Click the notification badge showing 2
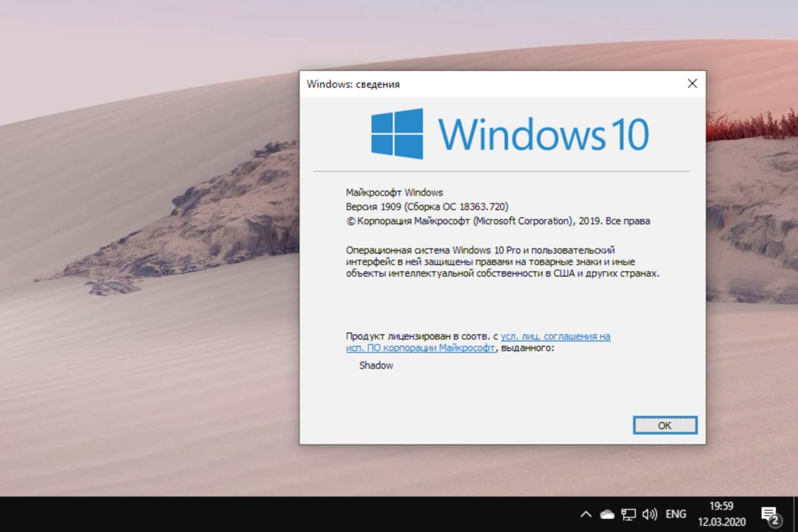 [x=776, y=520]
